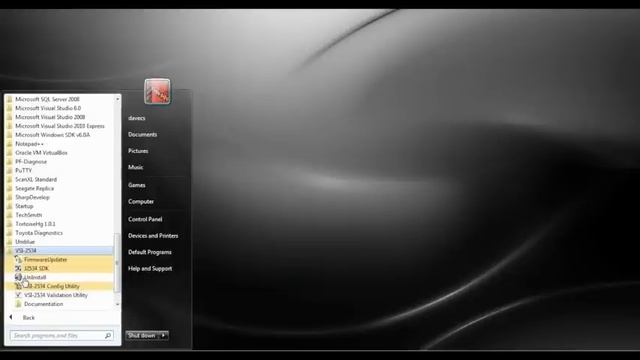Click the programs list scroll up arrow

tap(118, 99)
